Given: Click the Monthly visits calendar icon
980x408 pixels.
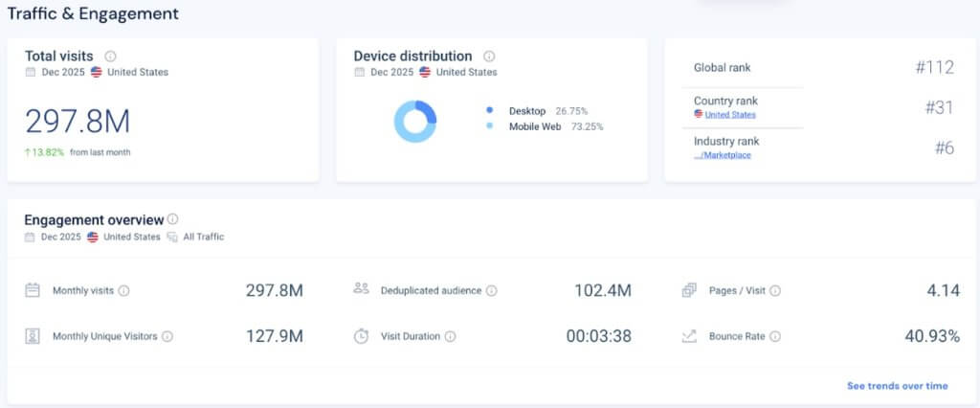Looking at the screenshot, I should pos(33,290).
